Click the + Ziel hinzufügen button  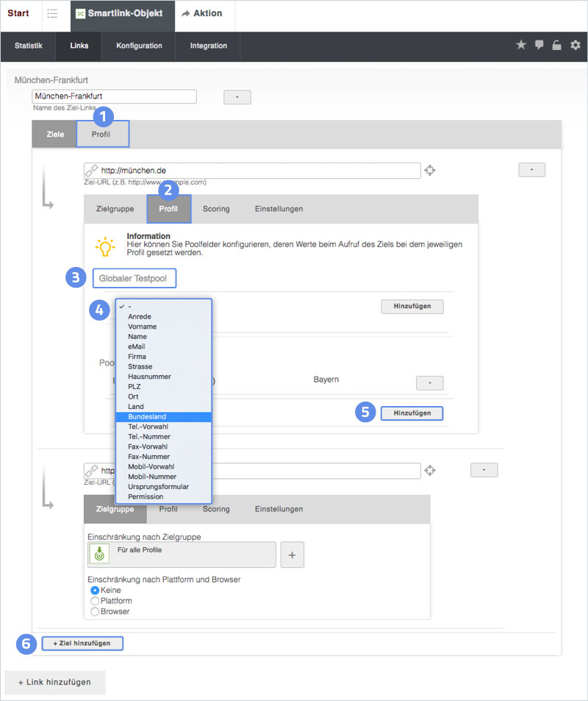pos(82,643)
